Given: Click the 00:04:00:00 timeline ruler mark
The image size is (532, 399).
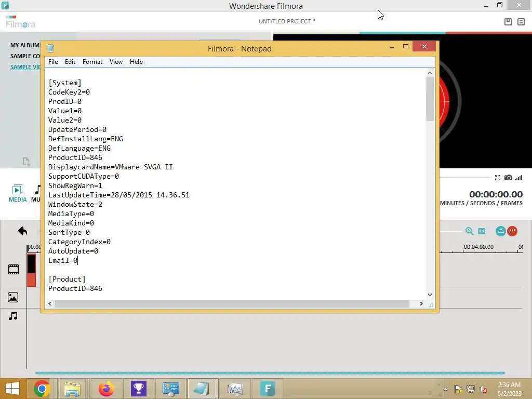Looking at the screenshot, I should [x=478, y=247].
